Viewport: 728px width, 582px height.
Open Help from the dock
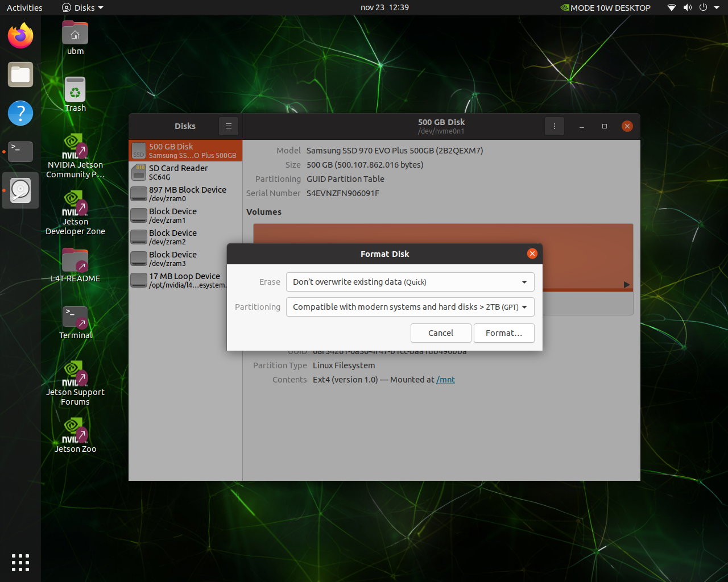pos(20,113)
